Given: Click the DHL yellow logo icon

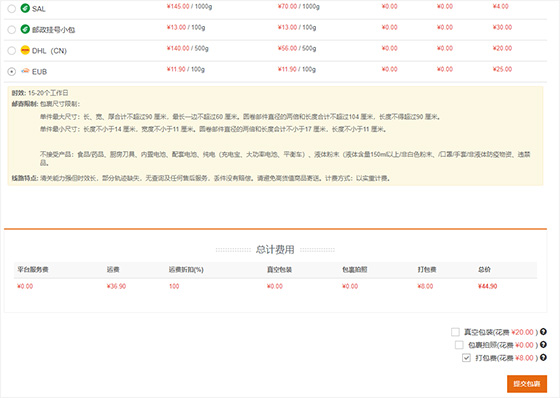Looking at the screenshot, I should (25, 50).
